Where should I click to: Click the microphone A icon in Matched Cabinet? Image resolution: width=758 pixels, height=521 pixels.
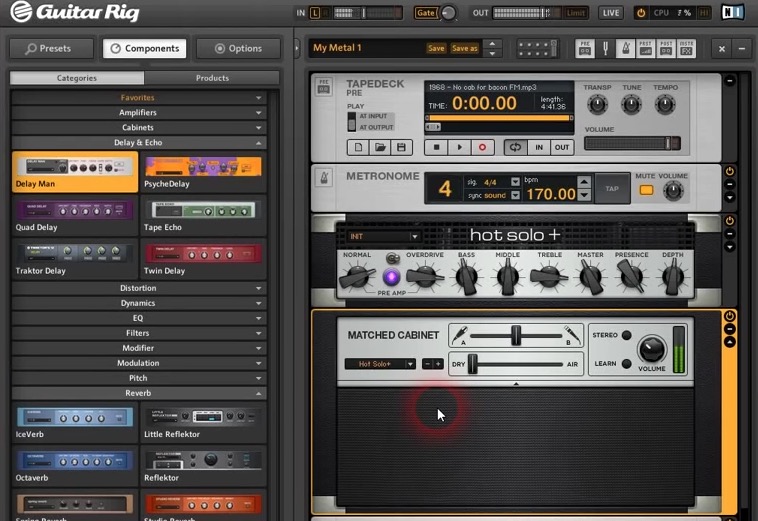pos(459,334)
